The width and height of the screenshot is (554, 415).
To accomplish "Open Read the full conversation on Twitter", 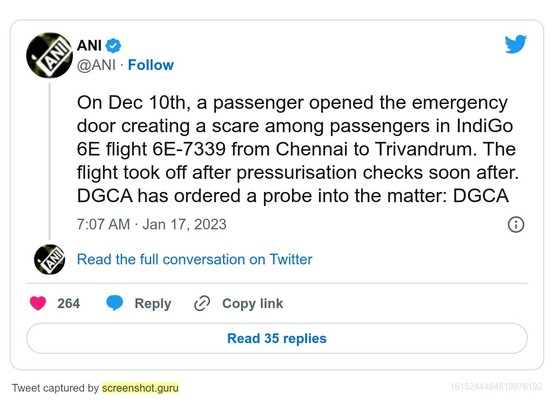I will click(195, 259).
